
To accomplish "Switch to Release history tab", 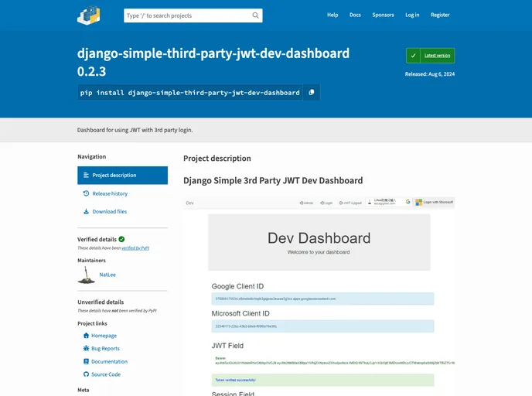I will 110,193.
